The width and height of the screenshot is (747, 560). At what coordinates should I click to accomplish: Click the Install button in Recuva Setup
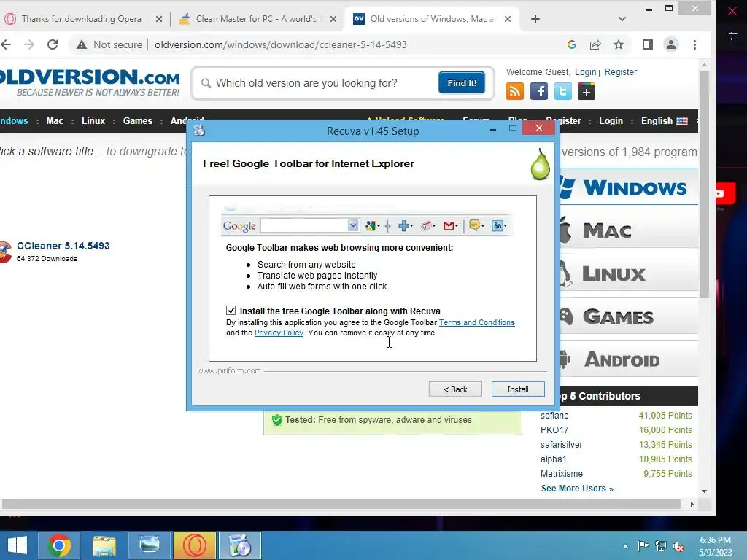pyautogui.click(x=518, y=389)
